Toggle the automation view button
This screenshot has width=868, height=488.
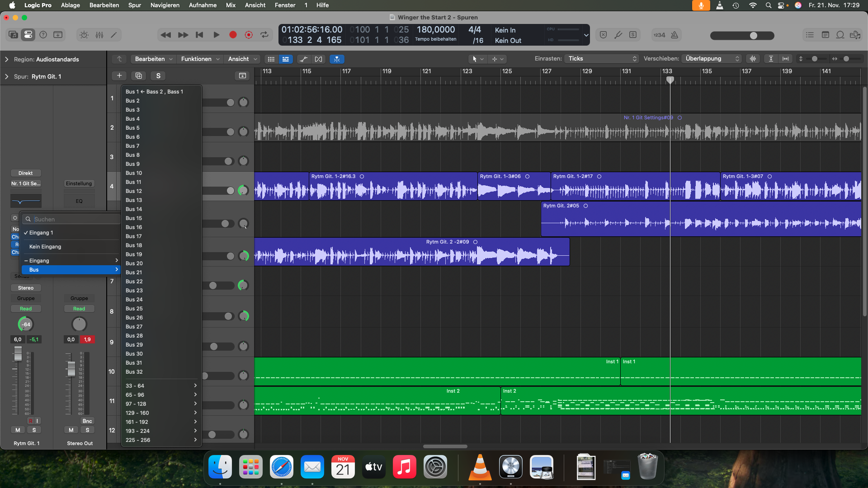tap(303, 59)
